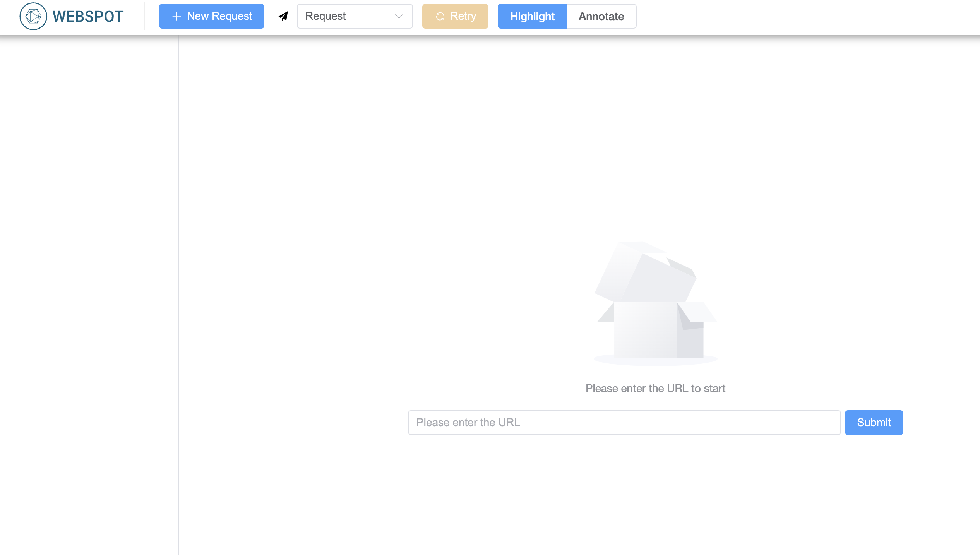Click the empty box placeholder illustration

click(x=656, y=303)
